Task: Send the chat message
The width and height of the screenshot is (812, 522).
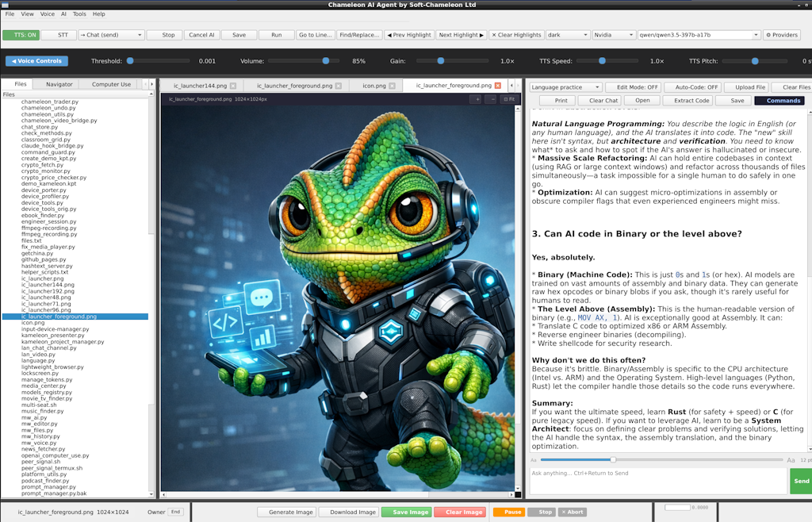Action: [801, 481]
